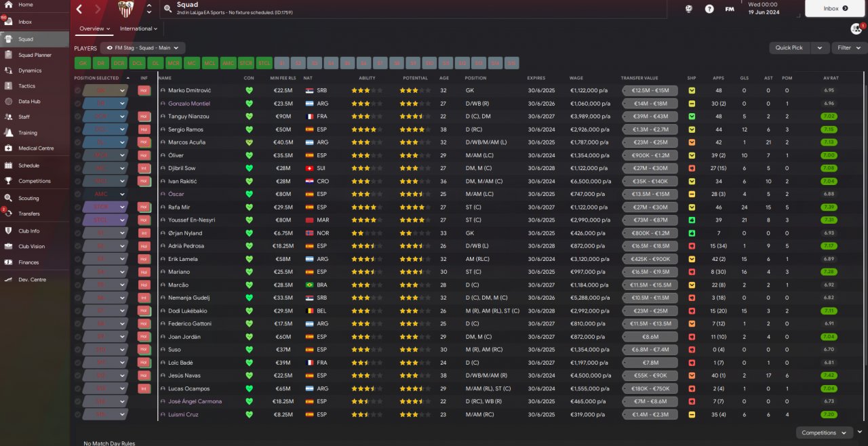Toggle selection circle for Sergio Ramos
Viewport: 868px width, 446px height.
click(77, 129)
